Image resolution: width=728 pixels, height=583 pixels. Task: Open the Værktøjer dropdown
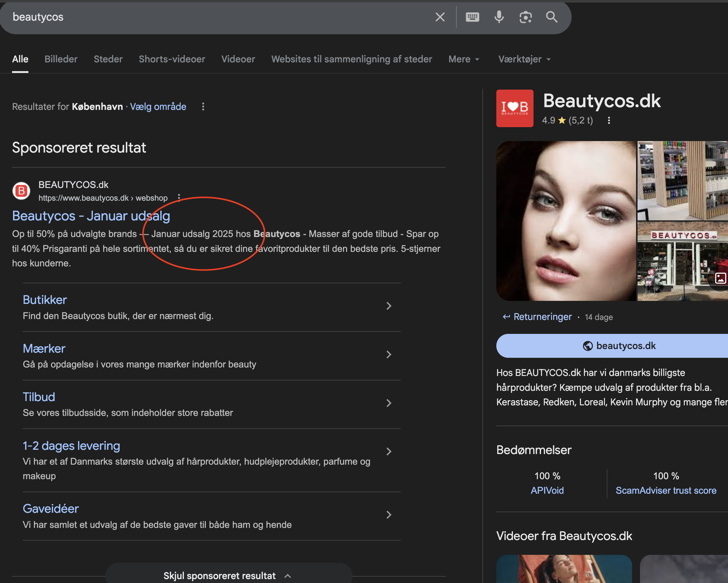pyautogui.click(x=524, y=59)
